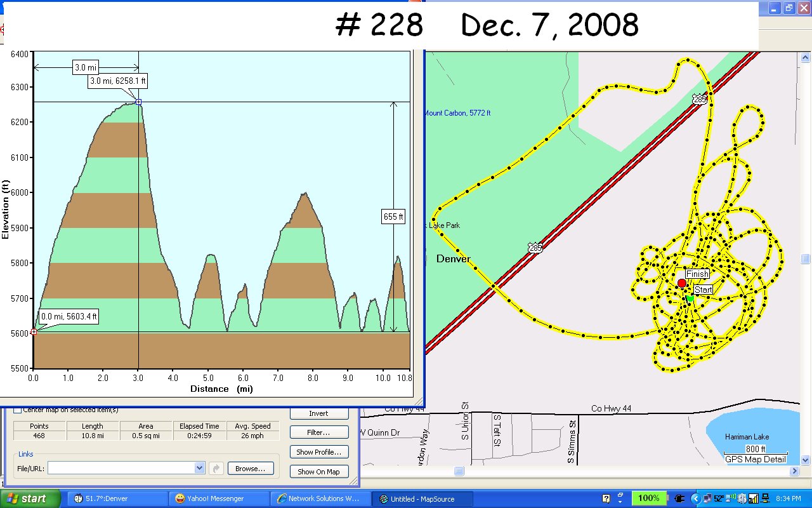Click the Show On Map button
The height and width of the screenshot is (508, 812).
pyautogui.click(x=318, y=472)
